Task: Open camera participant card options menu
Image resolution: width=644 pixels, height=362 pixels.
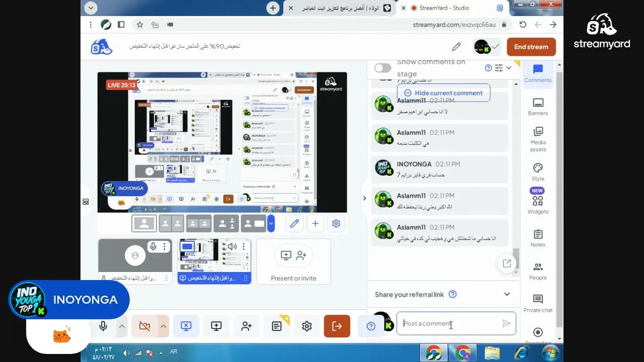Action: 164,246
